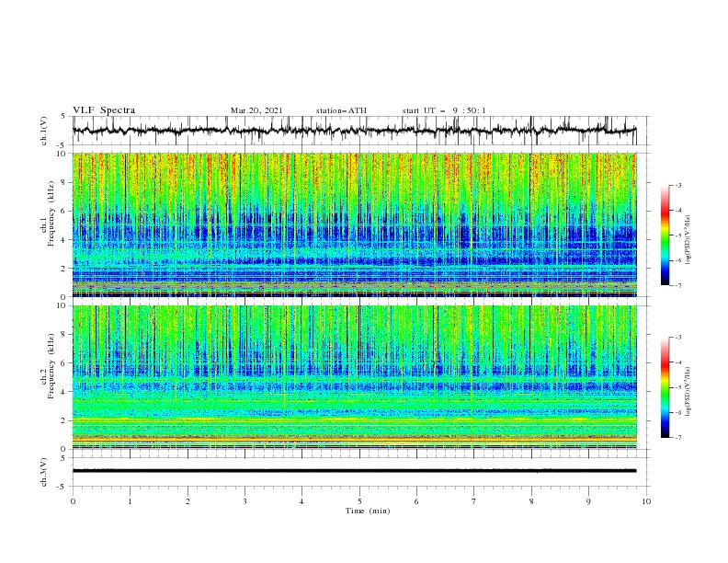This screenshot has height=563, width=728.
Task: Click the "8" kHz tick on ch.2 frequency axis
Action: (x=64, y=335)
